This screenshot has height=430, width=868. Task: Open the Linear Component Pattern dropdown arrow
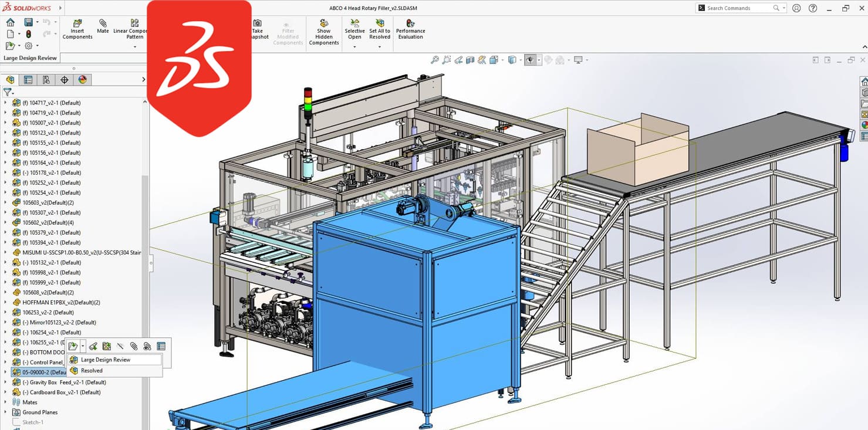pyautogui.click(x=135, y=46)
